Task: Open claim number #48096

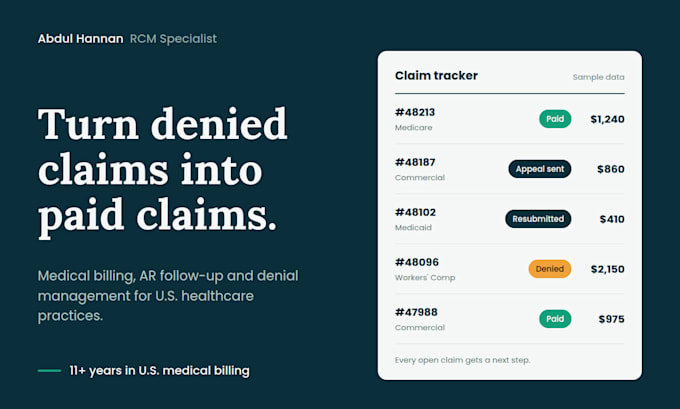Action: point(417,262)
